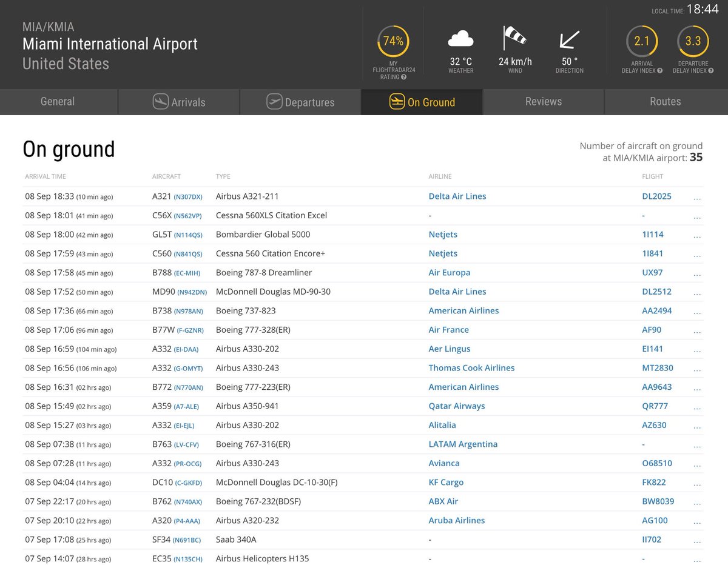
Task: Open aircraft registration C-GKFD
Action: click(x=189, y=483)
